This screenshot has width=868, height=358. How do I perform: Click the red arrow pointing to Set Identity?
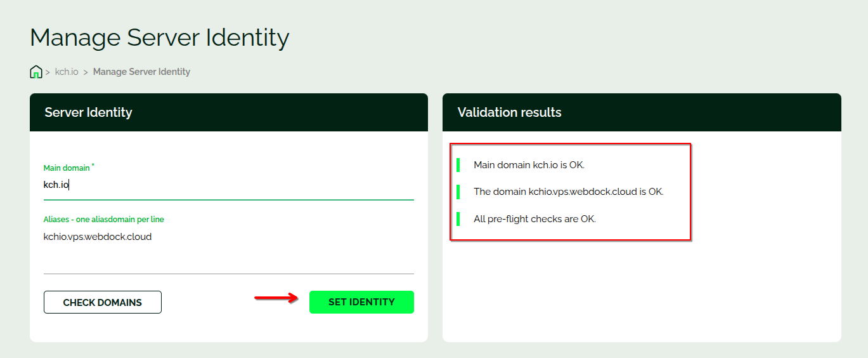(x=276, y=298)
